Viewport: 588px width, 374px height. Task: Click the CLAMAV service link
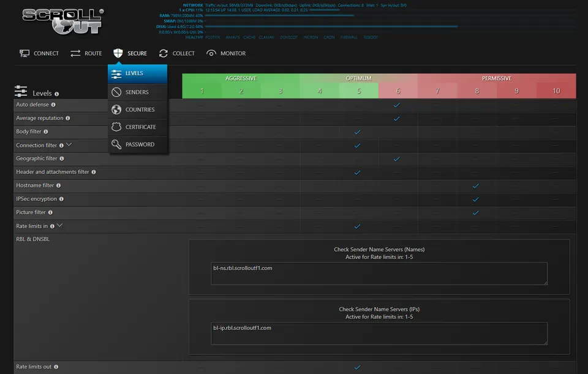[x=266, y=37]
